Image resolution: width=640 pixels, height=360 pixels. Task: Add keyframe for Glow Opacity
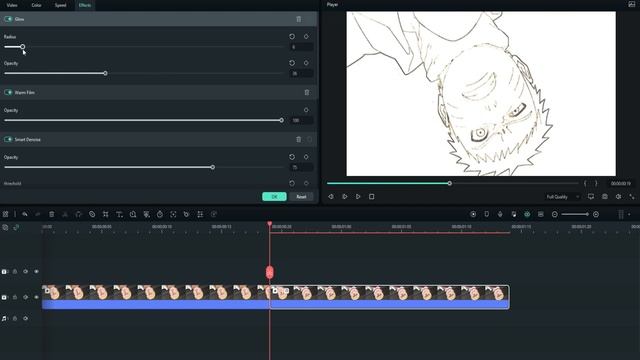pyautogui.click(x=306, y=63)
